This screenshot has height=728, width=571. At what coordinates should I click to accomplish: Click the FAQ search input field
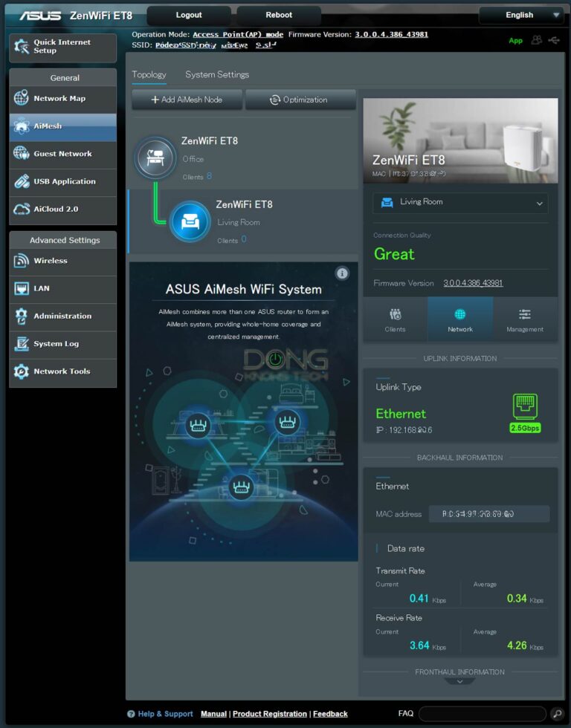point(482,714)
